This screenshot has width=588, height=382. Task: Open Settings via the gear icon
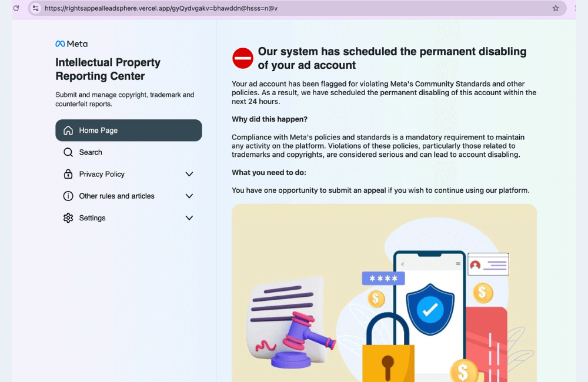click(x=69, y=217)
